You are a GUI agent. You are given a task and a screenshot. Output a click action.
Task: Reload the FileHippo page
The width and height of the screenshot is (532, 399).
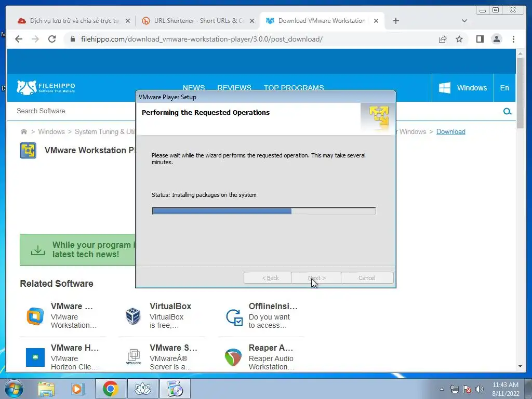click(52, 39)
